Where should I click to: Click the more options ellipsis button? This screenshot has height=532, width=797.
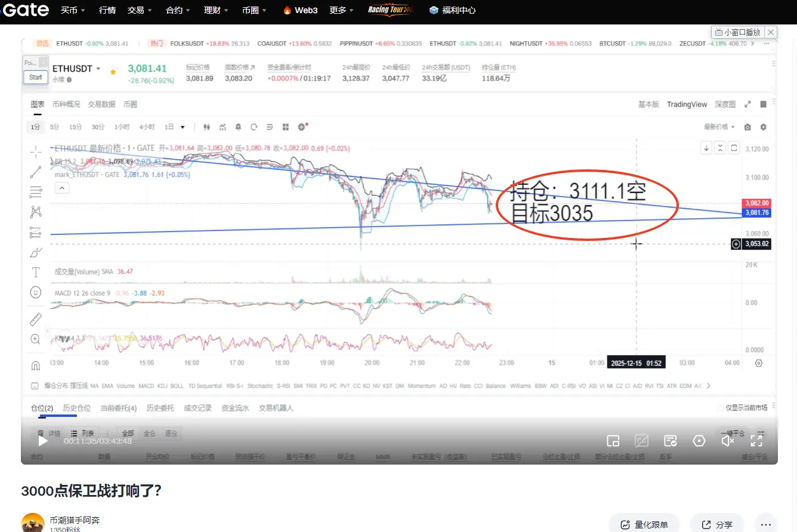pos(765,524)
